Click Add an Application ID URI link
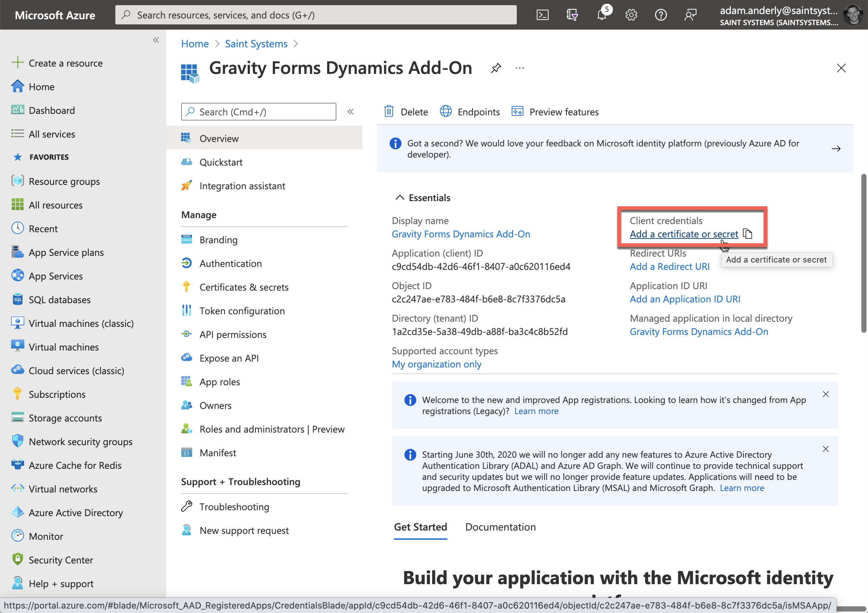The image size is (868, 613). click(685, 299)
